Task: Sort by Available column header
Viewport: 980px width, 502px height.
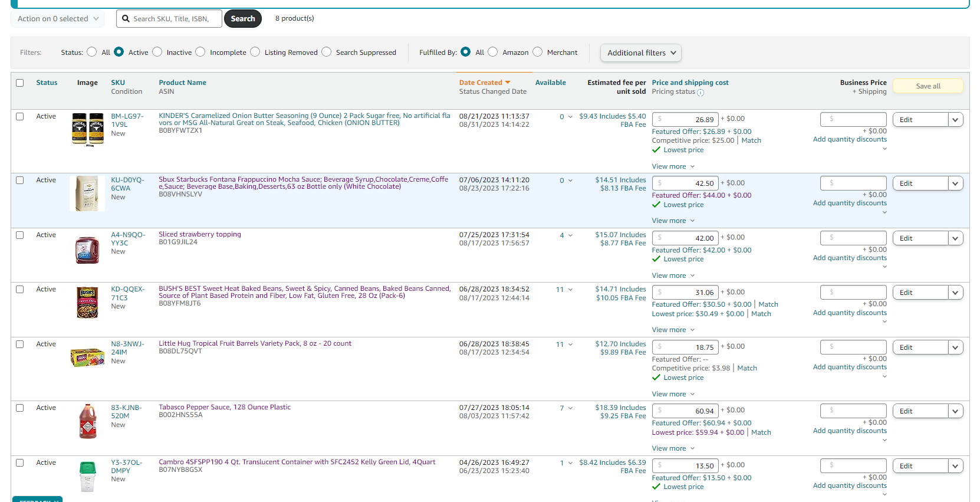Action: pyautogui.click(x=551, y=83)
